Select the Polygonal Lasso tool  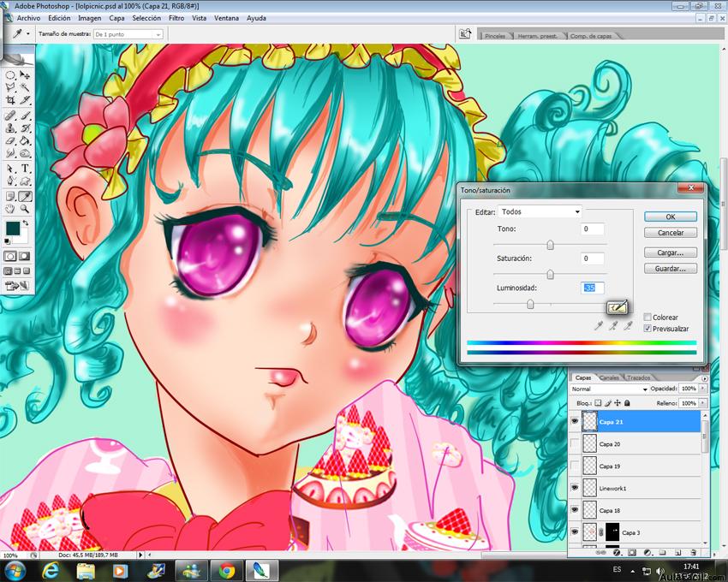[x=10, y=87]
